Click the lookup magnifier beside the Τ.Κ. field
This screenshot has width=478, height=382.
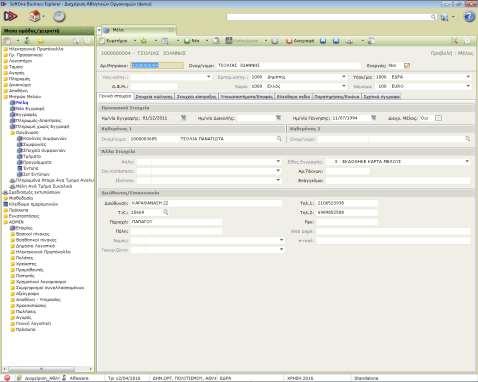(x=165, y=212)
